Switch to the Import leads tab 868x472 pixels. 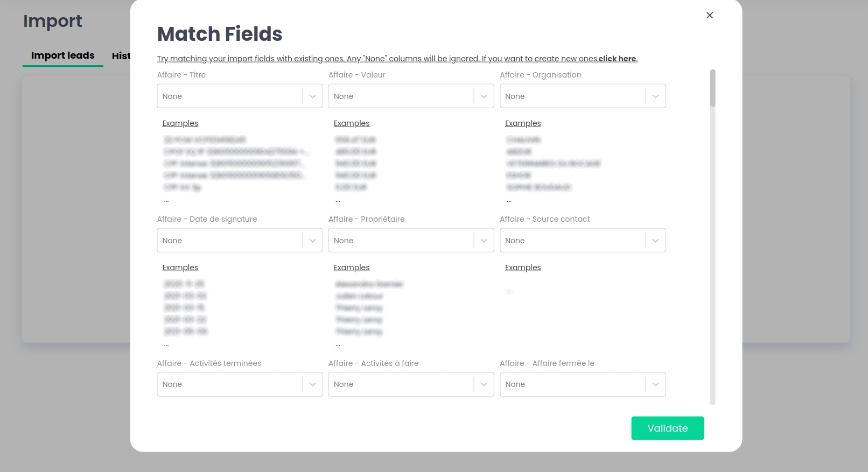(62, 55)
